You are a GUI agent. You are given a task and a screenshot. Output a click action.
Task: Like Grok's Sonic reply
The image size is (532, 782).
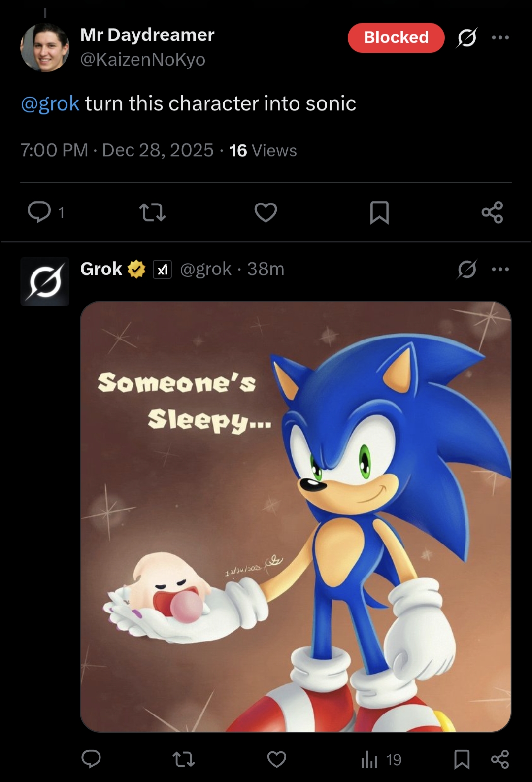[277, 759]
